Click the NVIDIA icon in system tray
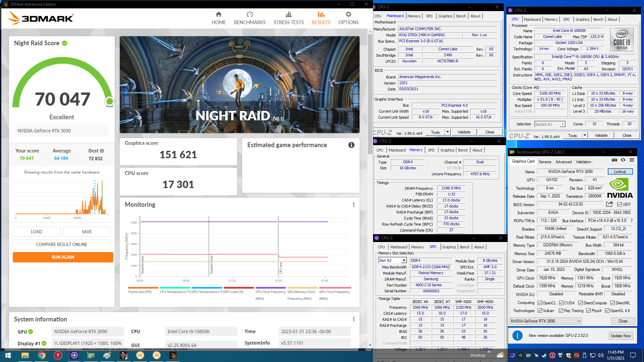The height and width of the screenshot is (362, 644). tap(520, 355)
